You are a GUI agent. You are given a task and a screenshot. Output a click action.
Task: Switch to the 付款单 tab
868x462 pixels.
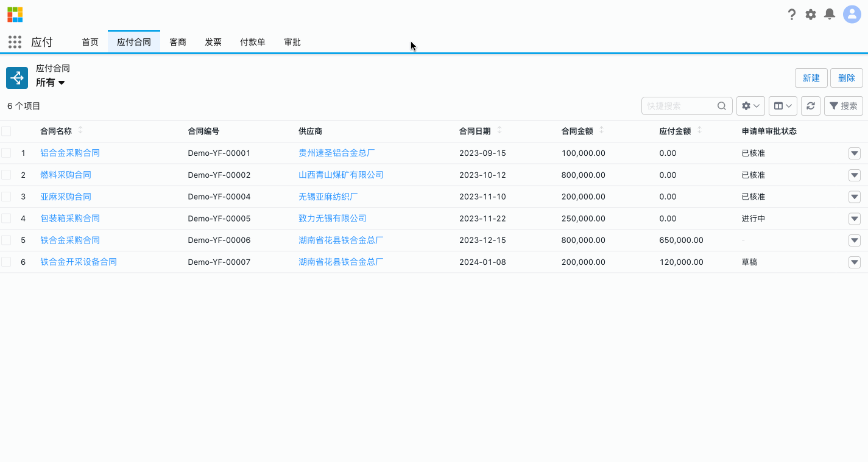point(252,42)
